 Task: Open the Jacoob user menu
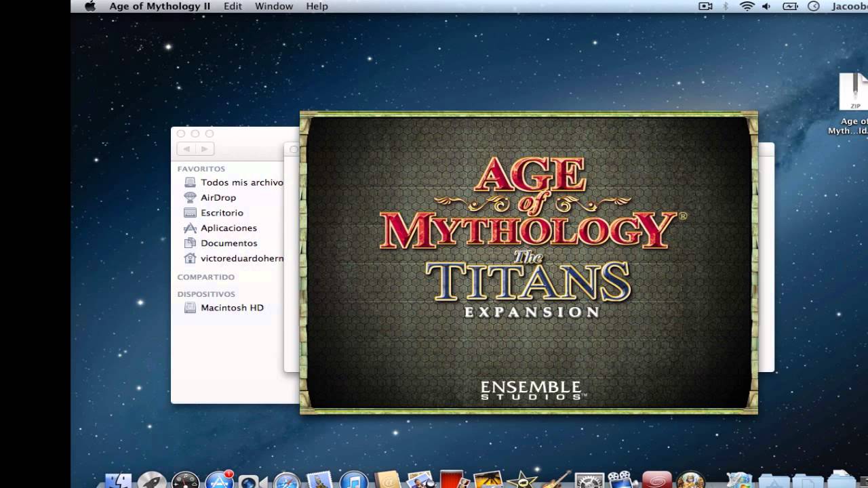point(849,6)
